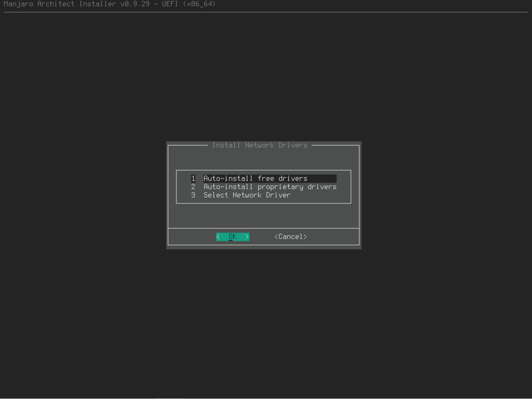The width and height of the screenshot is (532, 399).
Task: Click the Manjaro Architect Installer header text
Action: tap(58, 4)
